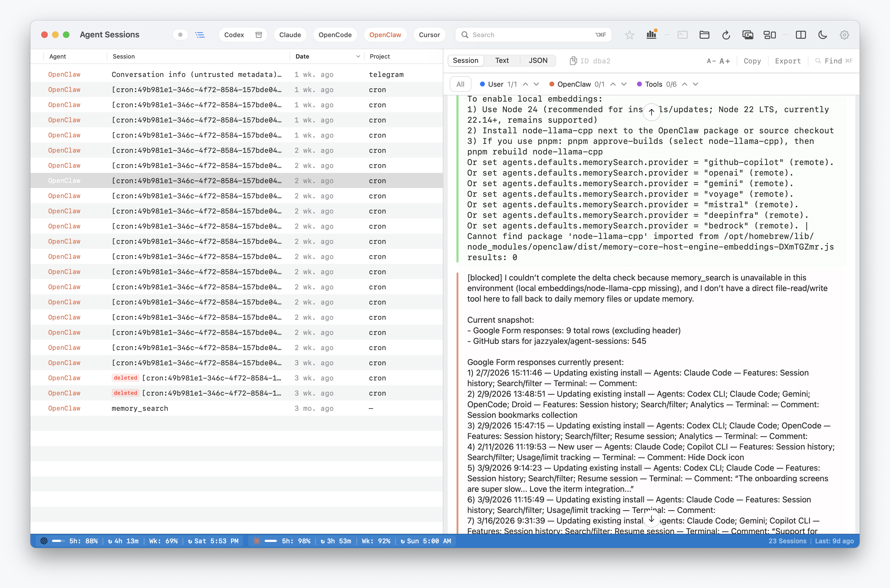Screen dimensions: 890x588
Task: Switch to the JSON view tab
Action: (x=538, y=60)
